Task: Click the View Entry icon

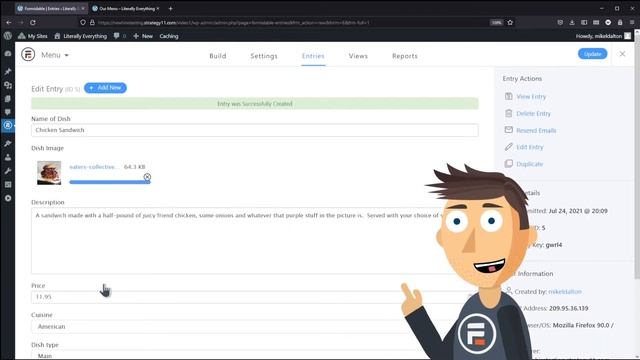Action: coord(508,96)
